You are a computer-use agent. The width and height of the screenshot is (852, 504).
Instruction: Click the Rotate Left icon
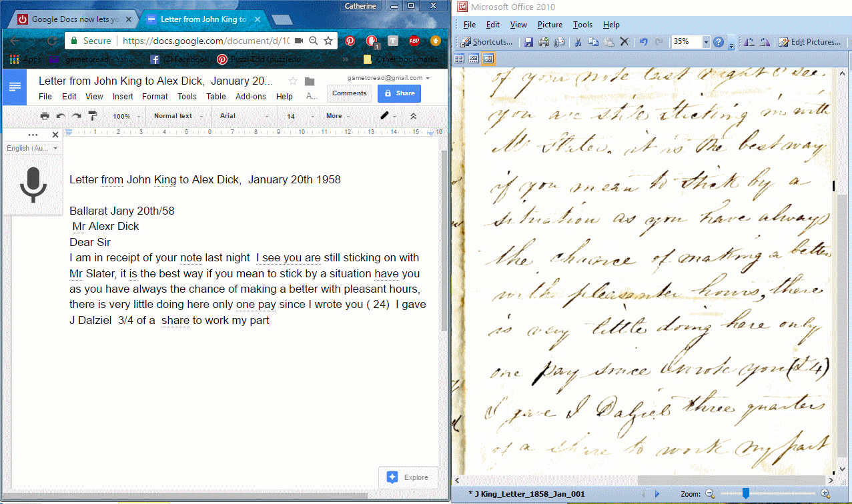pyautogui.click(x=749, y=42)
